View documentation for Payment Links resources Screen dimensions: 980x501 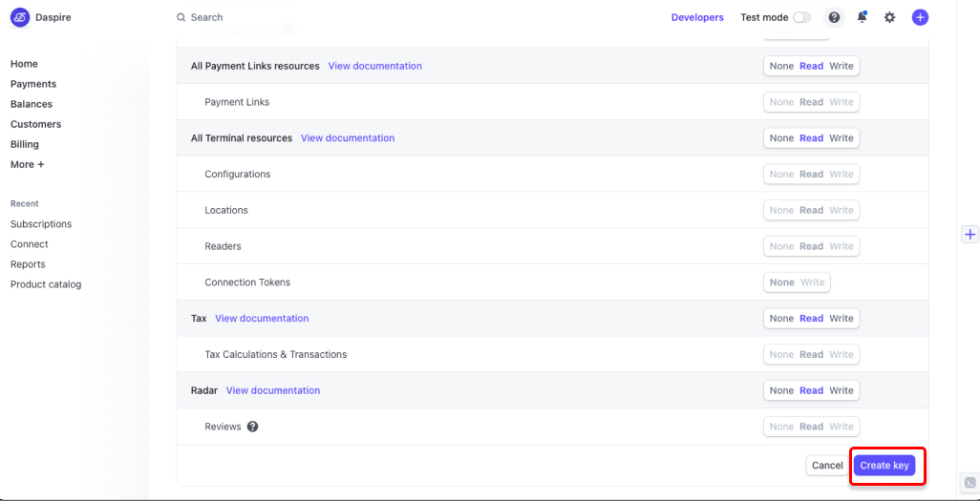(375, 66)
